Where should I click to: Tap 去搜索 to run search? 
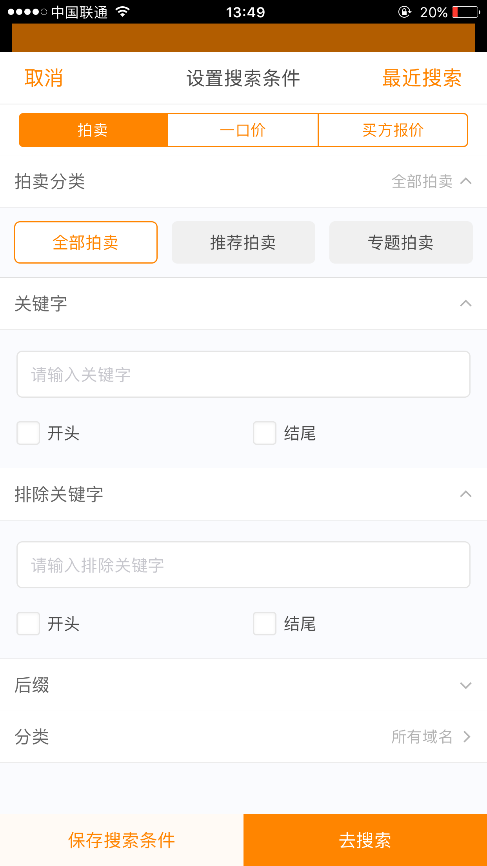tap(365, 840)
